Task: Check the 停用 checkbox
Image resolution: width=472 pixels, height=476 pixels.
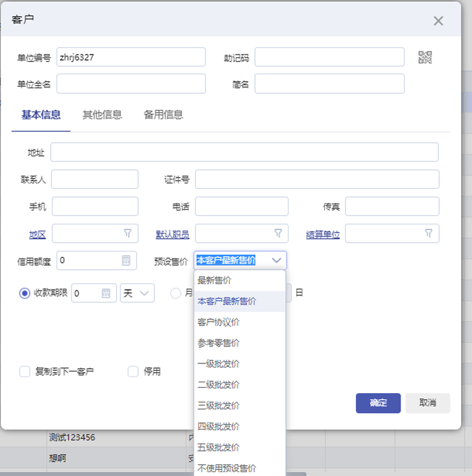Action: click(x=133, y=371)
